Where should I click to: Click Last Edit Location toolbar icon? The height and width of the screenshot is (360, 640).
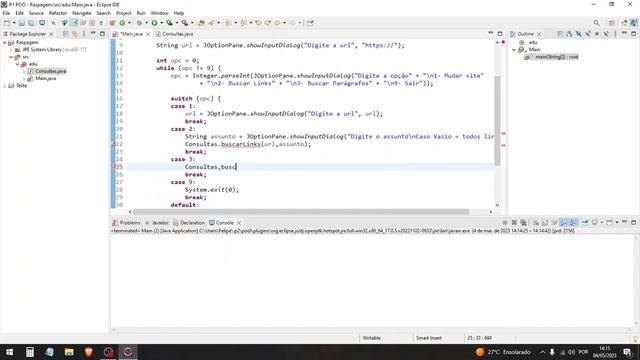coord(258,23)
